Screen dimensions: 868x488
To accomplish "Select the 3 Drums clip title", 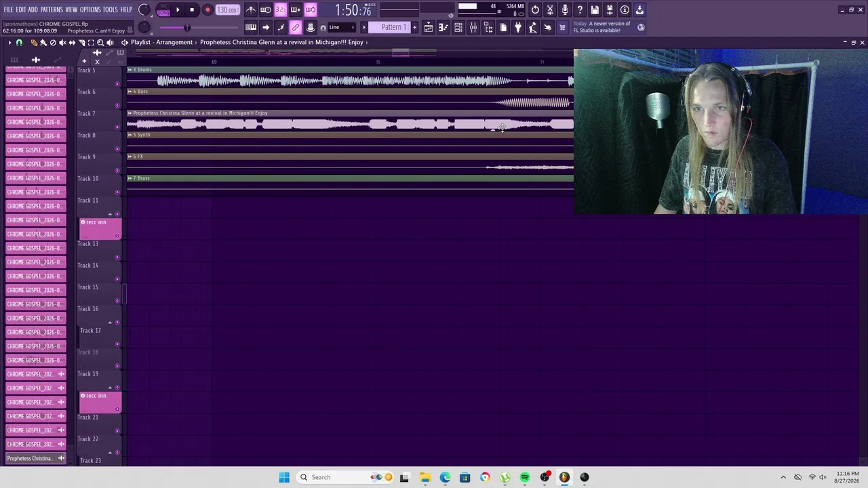I will pos(142,70).
